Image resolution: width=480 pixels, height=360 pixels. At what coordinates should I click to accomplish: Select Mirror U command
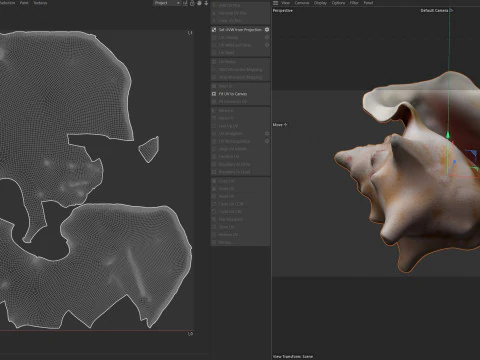coord(240,111)
